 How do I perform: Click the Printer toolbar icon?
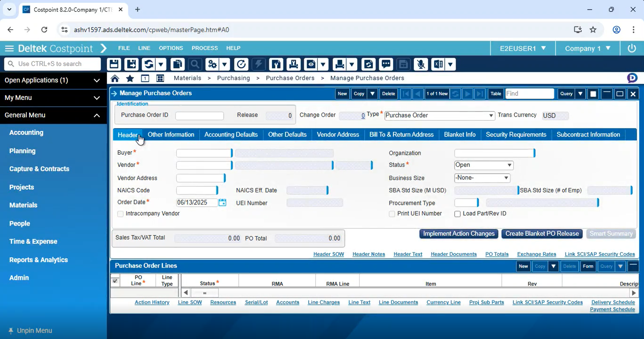339,64
